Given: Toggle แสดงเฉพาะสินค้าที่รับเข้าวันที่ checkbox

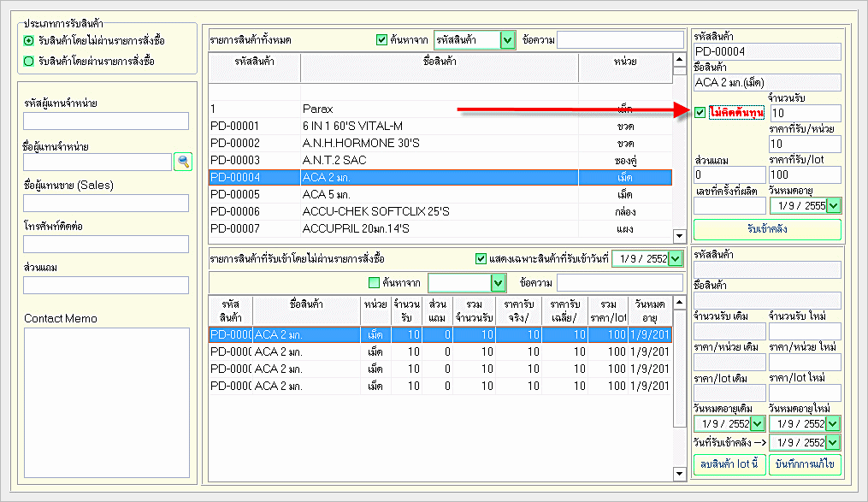Looking at the screenshot, I should pos(481,258).
